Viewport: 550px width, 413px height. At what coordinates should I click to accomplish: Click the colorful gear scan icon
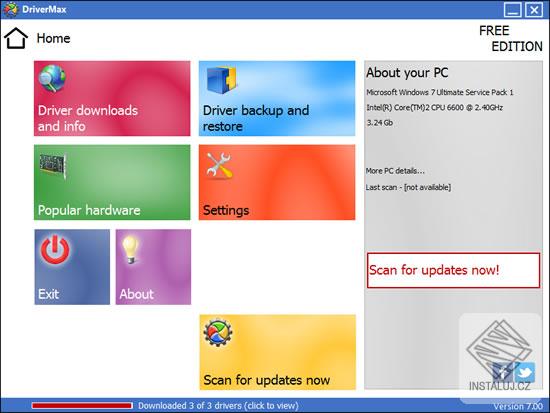[x=218, y=332]
